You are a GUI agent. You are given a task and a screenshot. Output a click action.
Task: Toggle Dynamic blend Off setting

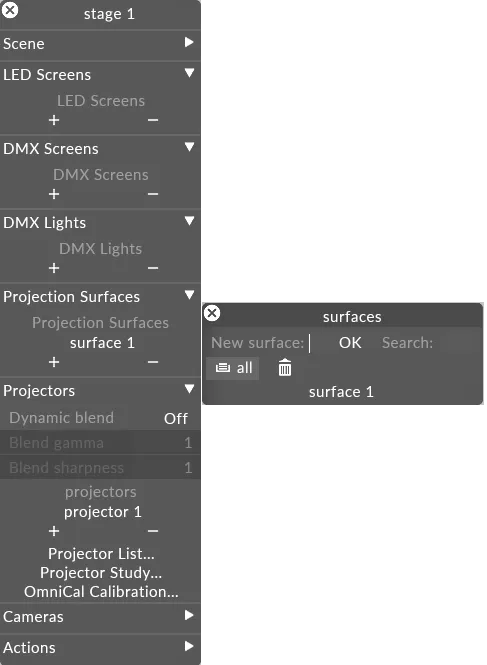(x=176, y=419)
